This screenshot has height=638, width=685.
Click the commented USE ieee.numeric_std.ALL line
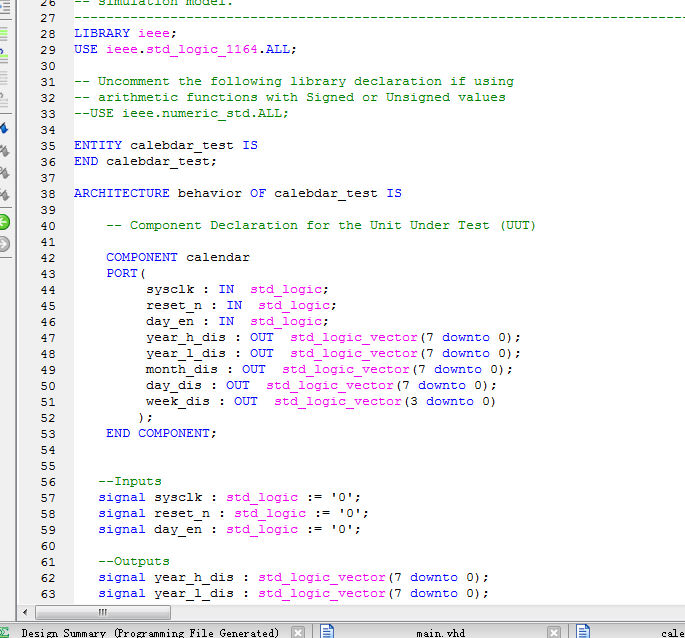(181, 113)
